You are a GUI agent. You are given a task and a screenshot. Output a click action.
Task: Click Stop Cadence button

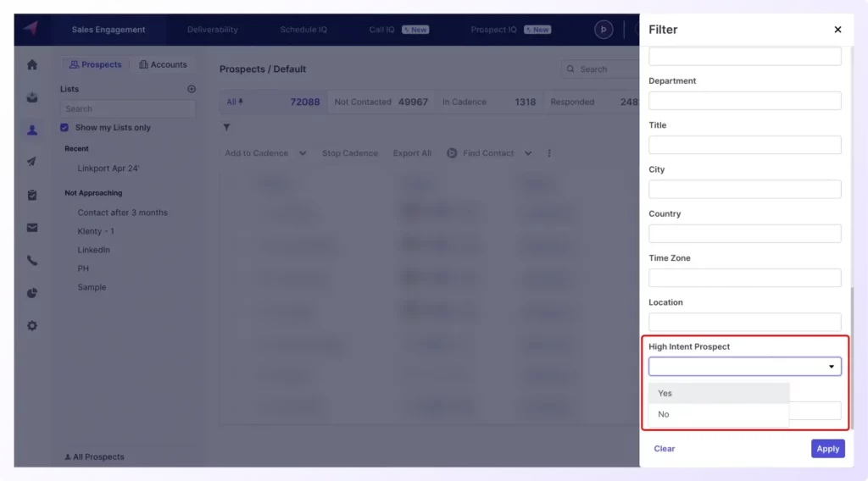click(350, 153)
